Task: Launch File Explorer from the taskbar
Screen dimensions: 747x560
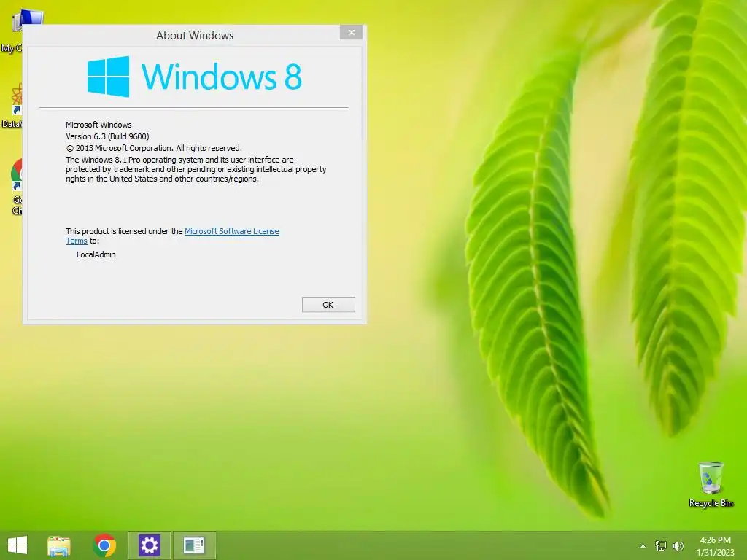Action: pyautogui.click(x=59, y=545)
